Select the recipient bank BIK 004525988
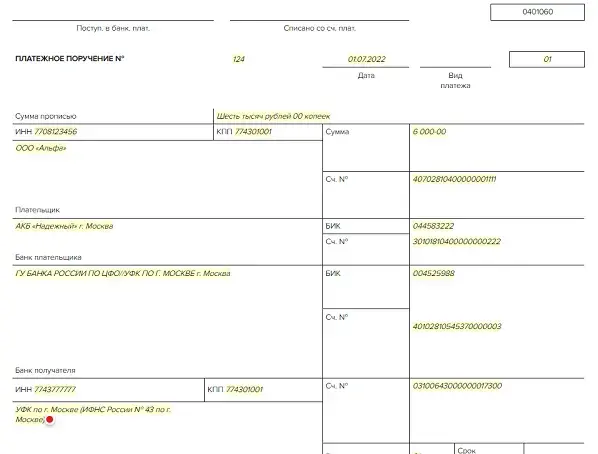Screen dimensions: 598x454 tap(434, 274)
